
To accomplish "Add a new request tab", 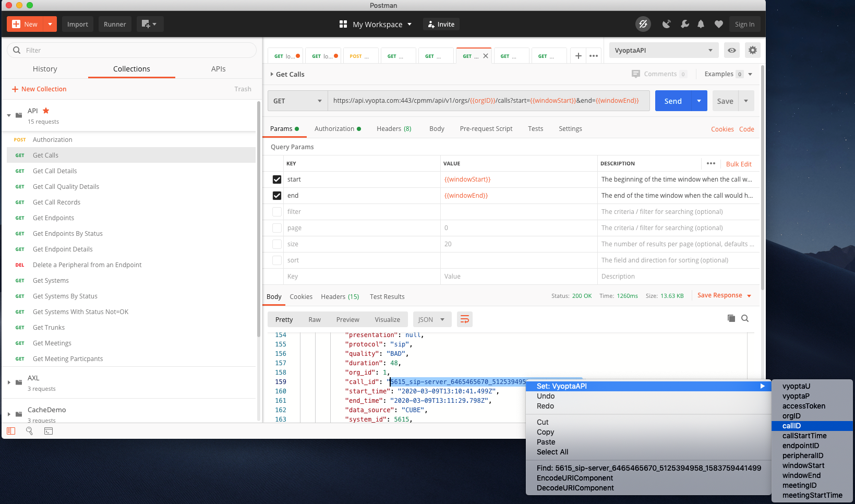I will tap(578, 56).
